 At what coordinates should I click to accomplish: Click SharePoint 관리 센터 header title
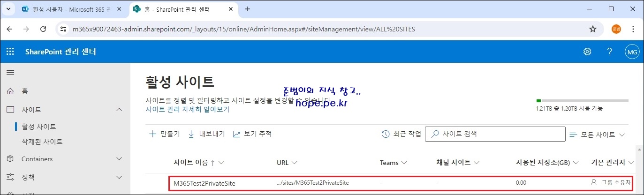pos(61,52)
